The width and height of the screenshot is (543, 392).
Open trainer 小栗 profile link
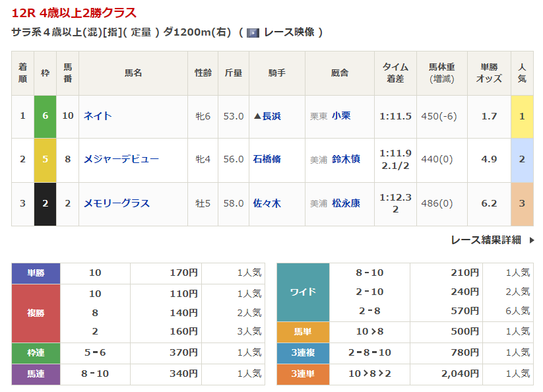341,116
